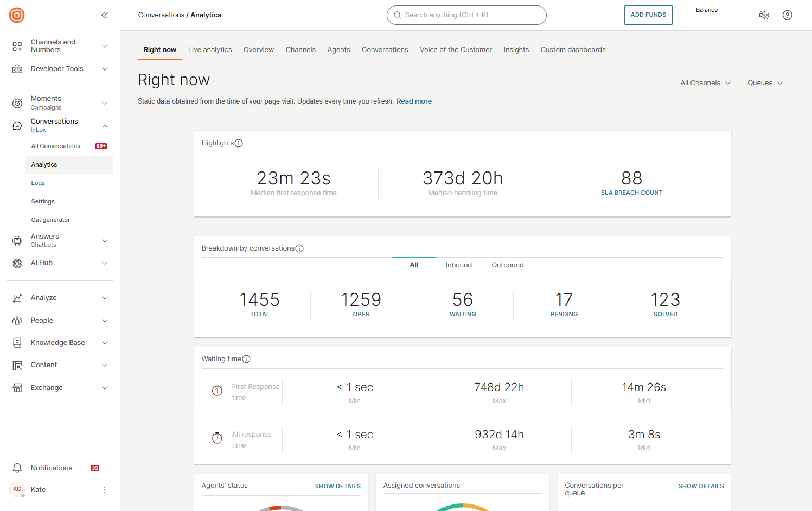This screenshot has width=812, height=511.
Task: Toggle the sound mute icon
Action: (764, 15)
